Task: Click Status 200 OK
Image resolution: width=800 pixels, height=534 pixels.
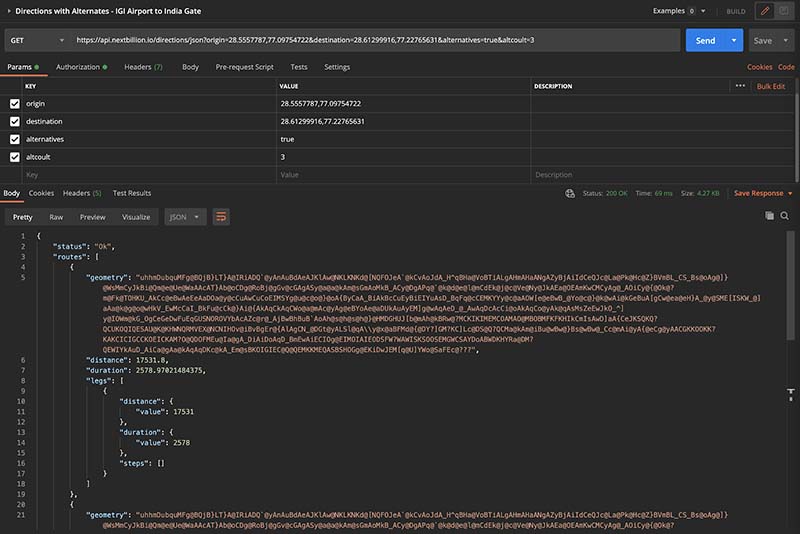Action: pos(605,193)
